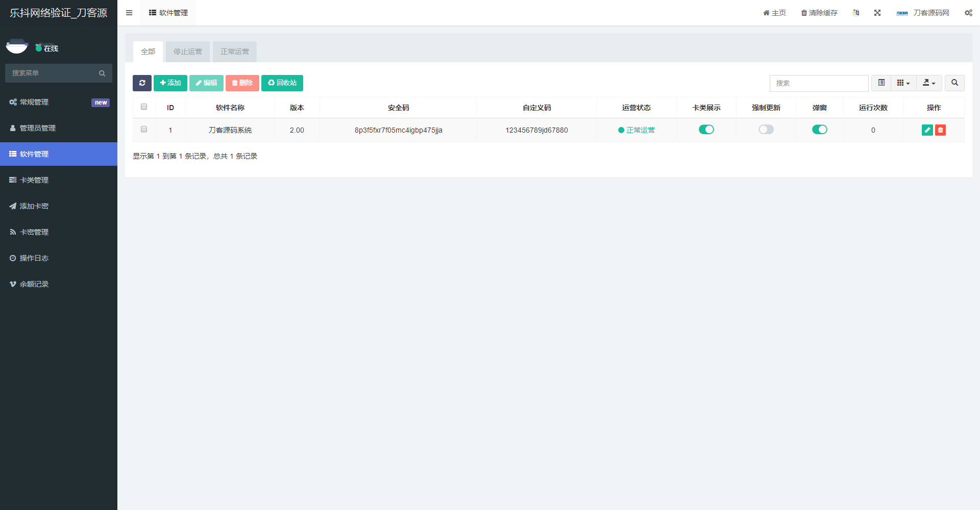Open settings gears icon at top right
980x510 pixels.
(968, 13)
